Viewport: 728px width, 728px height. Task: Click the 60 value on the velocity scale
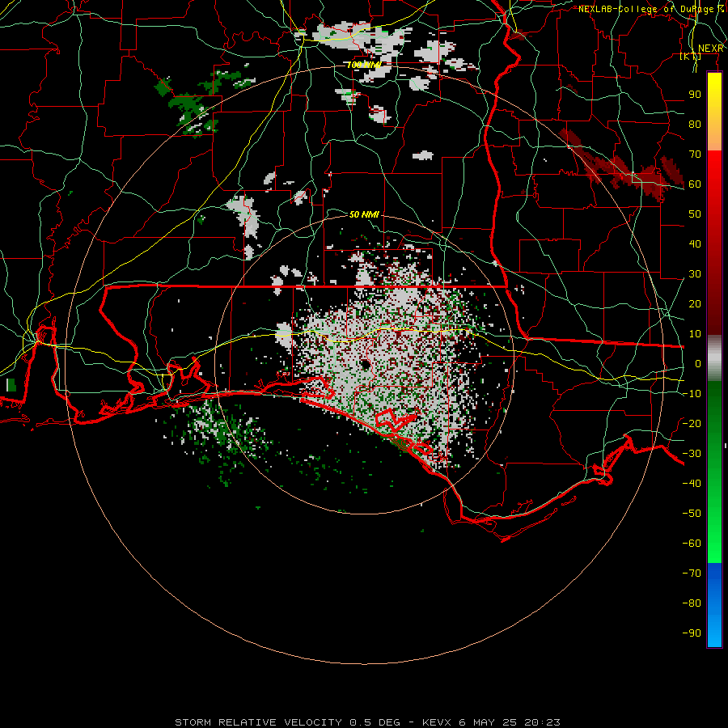click(695, 184)
